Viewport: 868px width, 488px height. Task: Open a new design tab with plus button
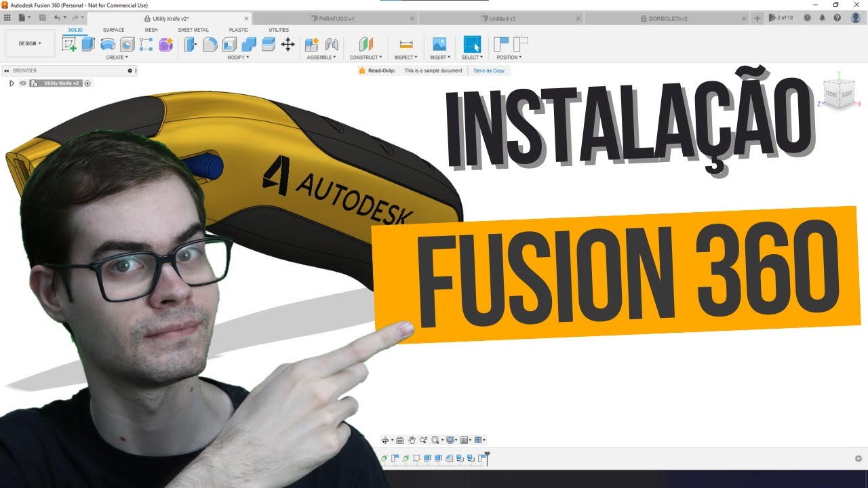(x=757, y=18)
